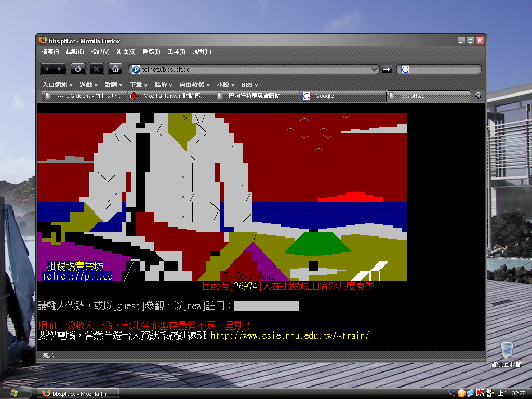The image size is (532, 399).
Task: Open the 工具 (Tools) menu
Action: pyautogui.click(x=176, y=52)
